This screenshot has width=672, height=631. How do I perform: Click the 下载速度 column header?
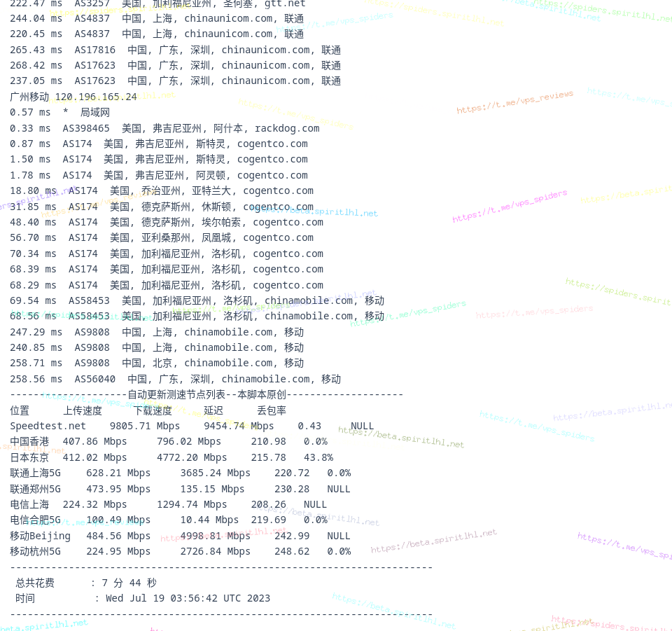(x=153, y=410)
